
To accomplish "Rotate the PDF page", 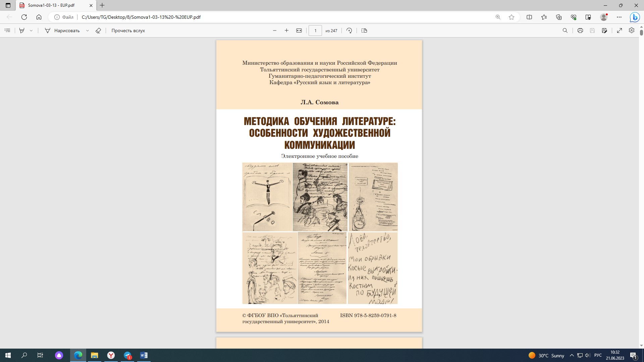I will tap(349, 31).
